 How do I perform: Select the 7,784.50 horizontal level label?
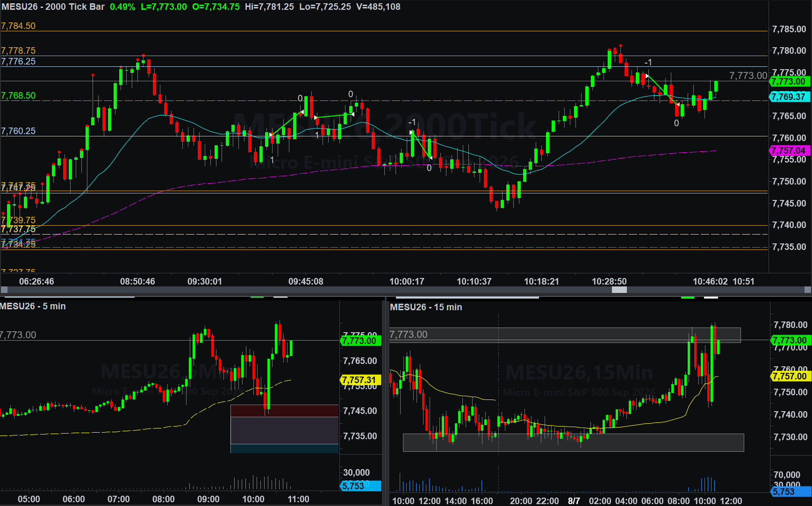18,26
